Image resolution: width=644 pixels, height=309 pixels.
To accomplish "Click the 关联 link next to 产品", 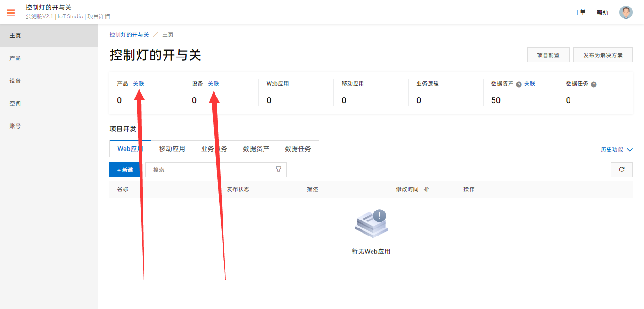I will coord(139,83).
